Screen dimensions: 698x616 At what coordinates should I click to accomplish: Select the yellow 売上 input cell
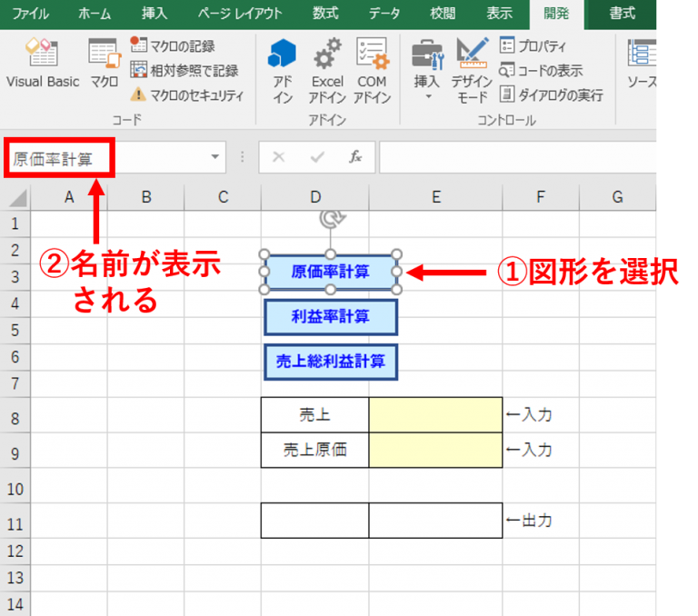(435, 415)
